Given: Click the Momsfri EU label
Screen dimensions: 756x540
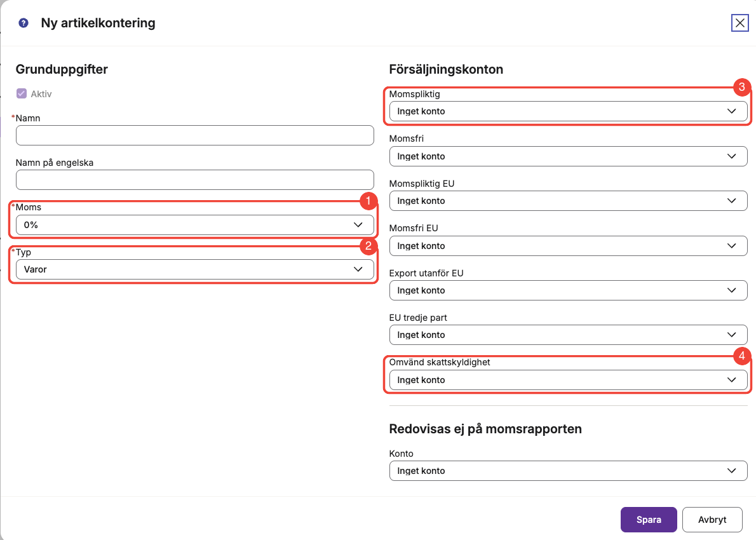Looking at the screenshot, I should [413, 228].
